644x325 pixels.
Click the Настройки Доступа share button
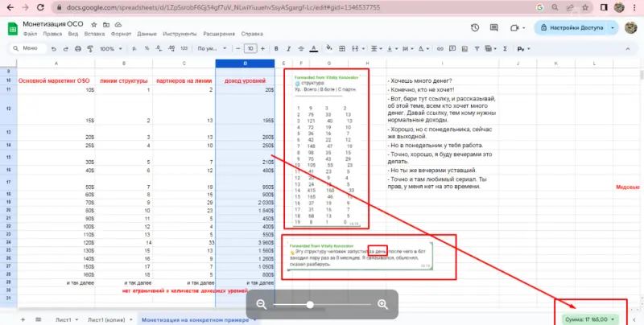572,27
